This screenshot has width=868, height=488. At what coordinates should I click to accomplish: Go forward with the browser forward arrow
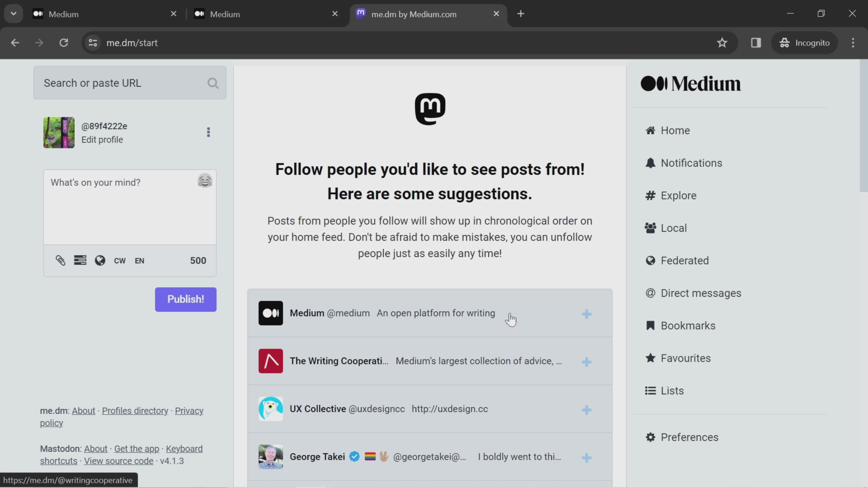[39, 43]
